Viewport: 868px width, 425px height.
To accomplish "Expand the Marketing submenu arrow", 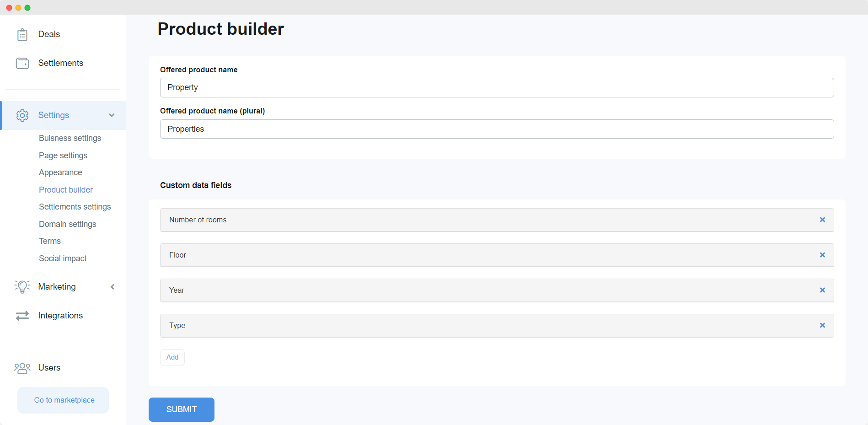I will click(x=112, y=287).
